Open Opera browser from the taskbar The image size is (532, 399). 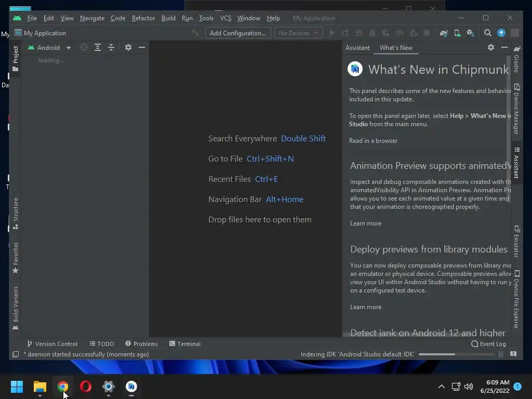(86, 387)
